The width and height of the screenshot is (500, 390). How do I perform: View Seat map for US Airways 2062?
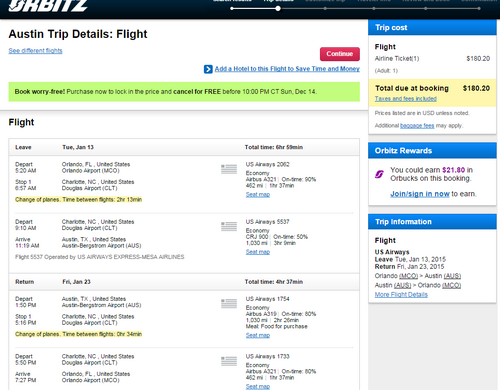click(258, 195)
